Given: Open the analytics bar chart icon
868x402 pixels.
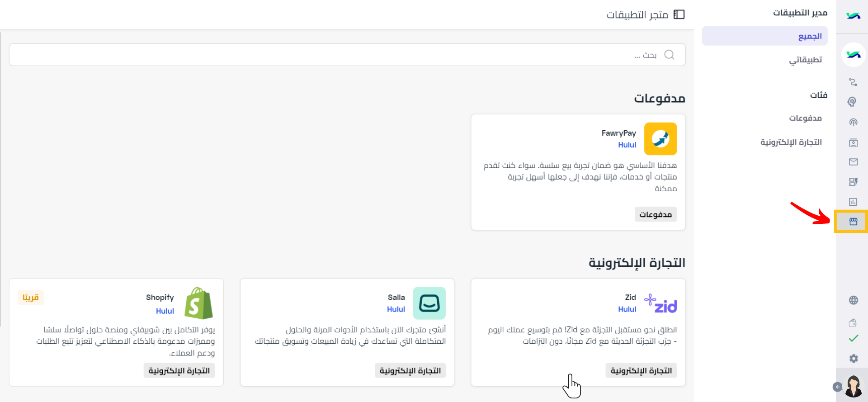Looking at the screenshot, I should 853,202.
